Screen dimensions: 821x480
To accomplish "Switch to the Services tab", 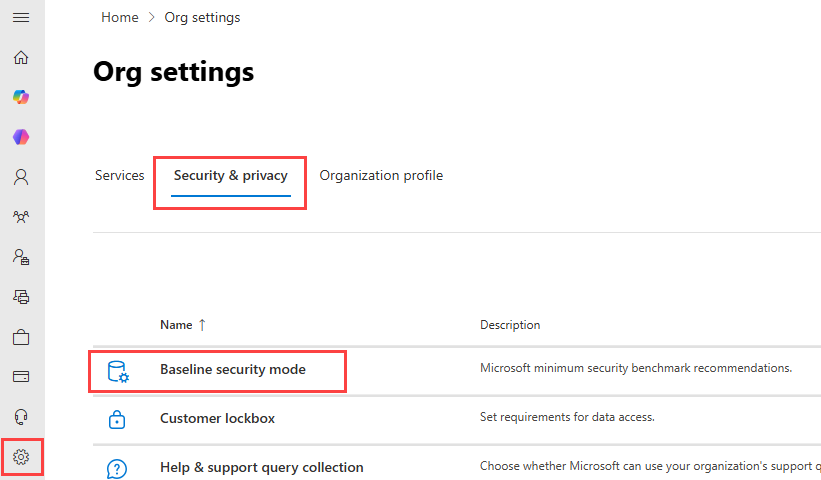I will [119, 176].
